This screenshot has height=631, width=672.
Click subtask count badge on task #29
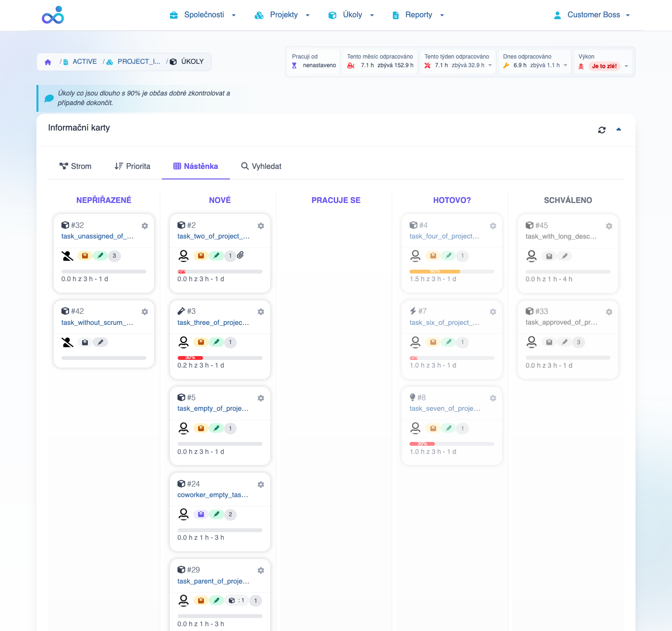coord(237,601)
